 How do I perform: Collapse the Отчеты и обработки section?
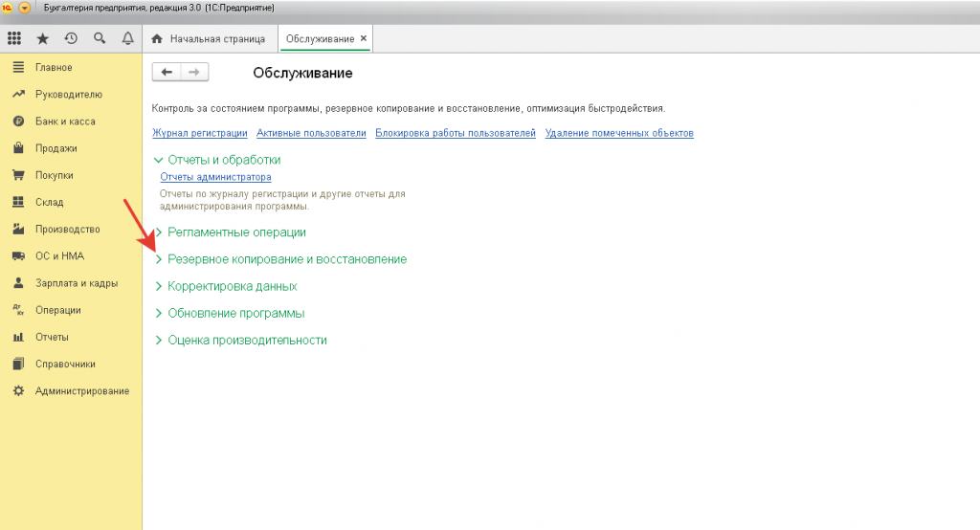pyautogui.click(x=159, y=161)
